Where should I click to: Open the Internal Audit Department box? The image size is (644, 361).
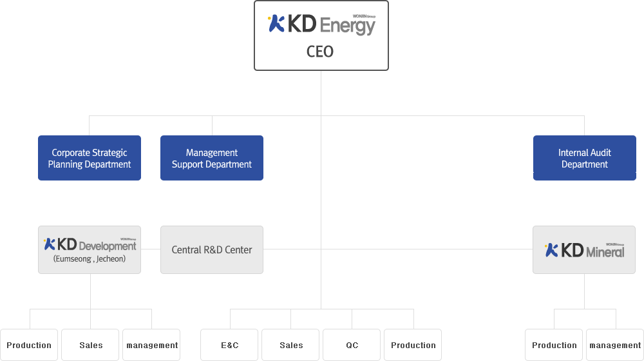(584, 158)
